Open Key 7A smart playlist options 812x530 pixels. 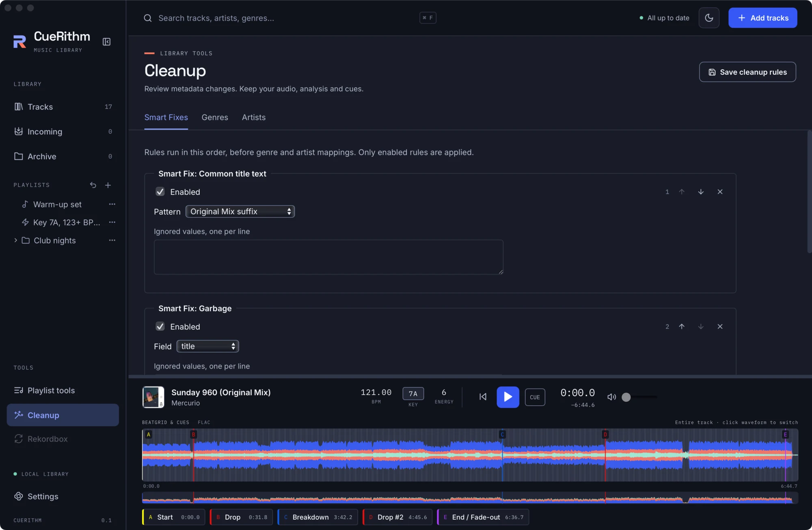112,222
